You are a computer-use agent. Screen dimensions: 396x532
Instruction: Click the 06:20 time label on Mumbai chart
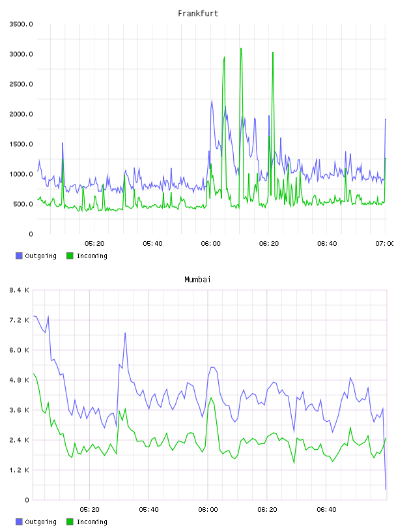(267, 510)
